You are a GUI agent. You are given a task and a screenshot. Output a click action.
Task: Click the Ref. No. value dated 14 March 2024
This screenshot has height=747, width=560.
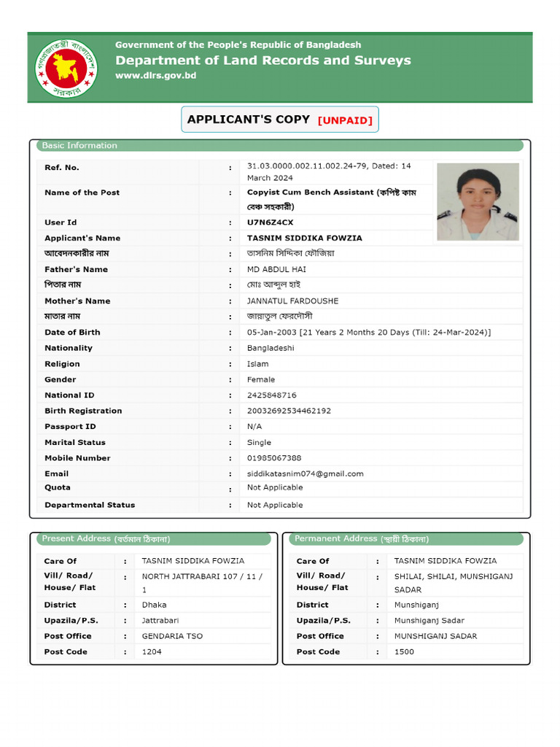tap(329, 172)
